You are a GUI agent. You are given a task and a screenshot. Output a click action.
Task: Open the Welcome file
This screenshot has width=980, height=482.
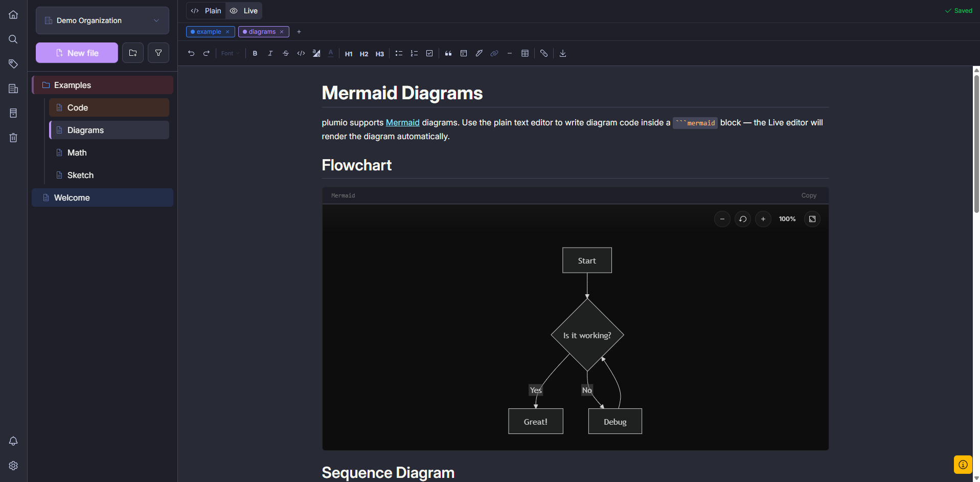click(x=102, y=198)
